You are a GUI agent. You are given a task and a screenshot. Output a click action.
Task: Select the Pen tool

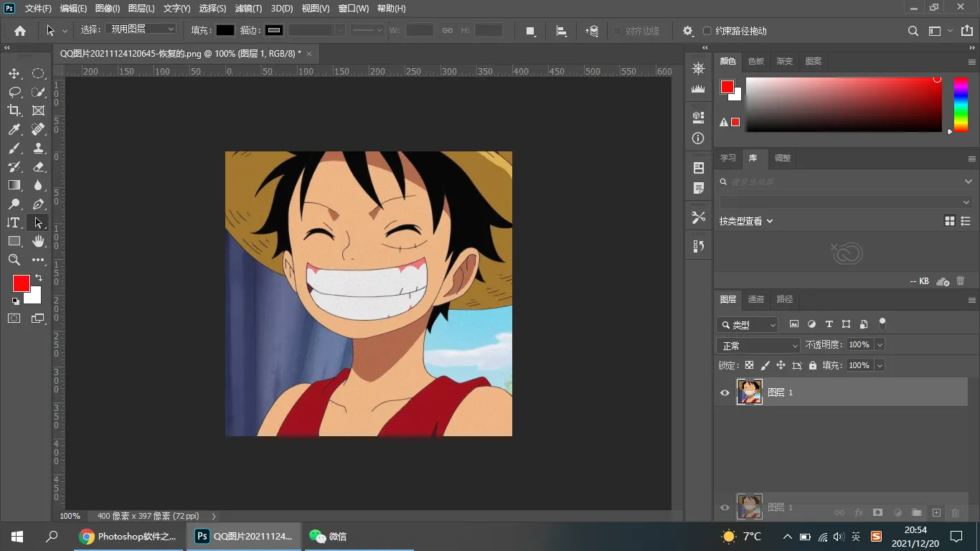coord(38,204)
